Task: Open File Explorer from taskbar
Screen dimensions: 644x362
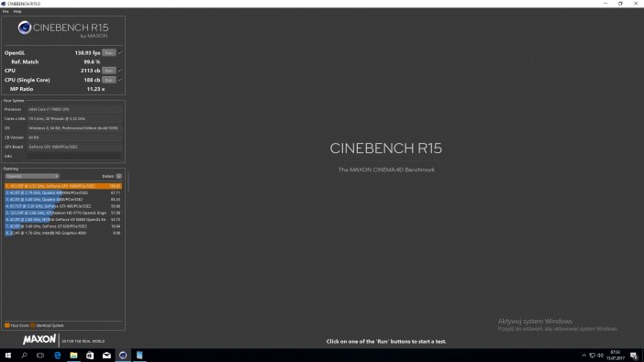Action: (x=73, y=356)
